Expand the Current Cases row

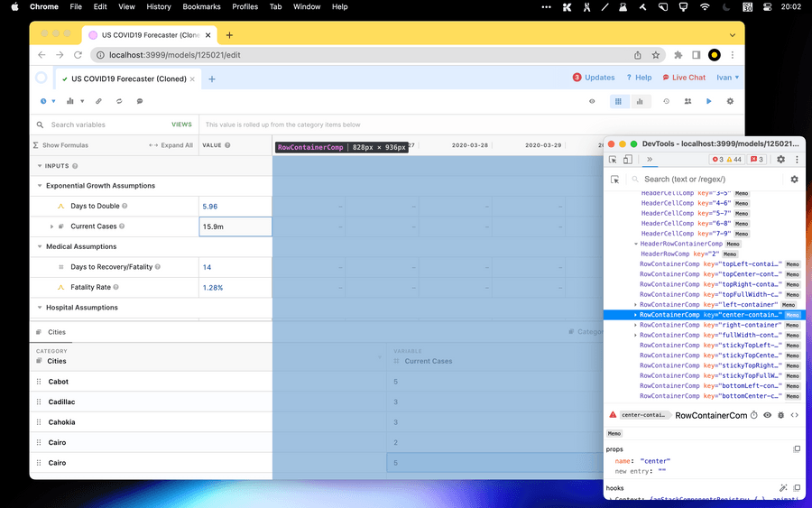(51, 226)
